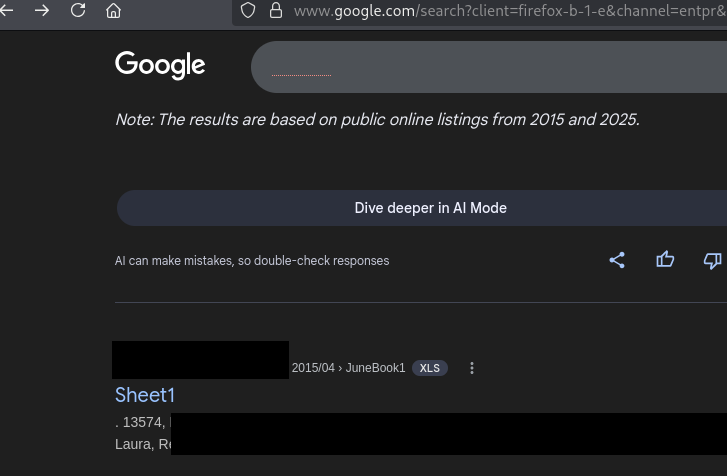
Task: Select the Laura snippet line
Action: pyautogui.click(x=143, y=444)
